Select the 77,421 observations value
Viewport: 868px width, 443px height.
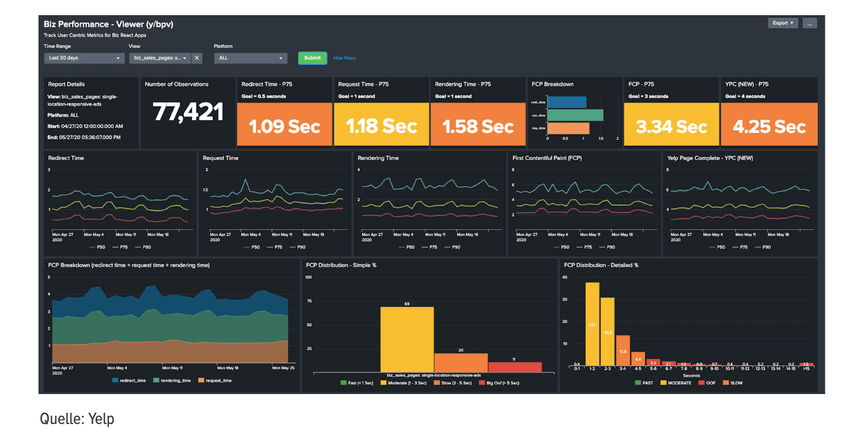[x=188, y=112]
